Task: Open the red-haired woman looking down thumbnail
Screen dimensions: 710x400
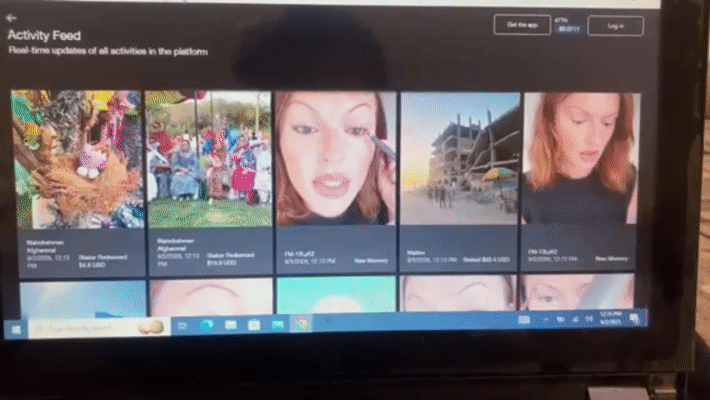Action: point(581,159)
